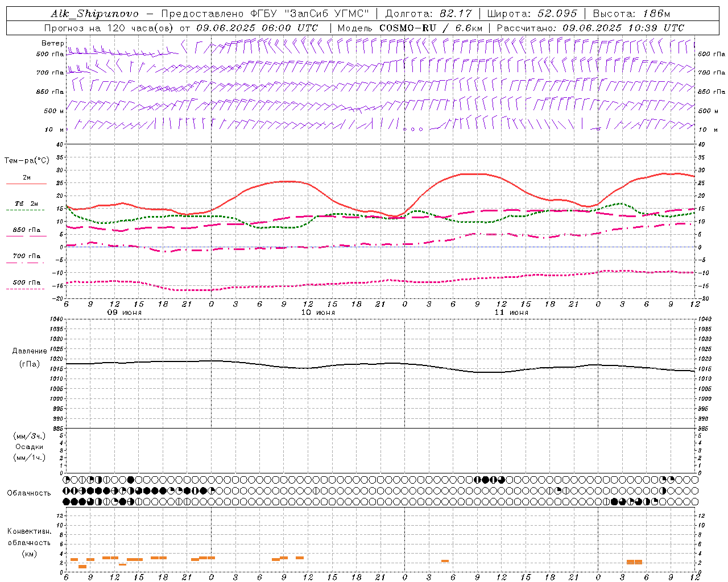728x582 pixels.
Task: Click the Рассчитано: 09.06.2025 10:39 UTC timestamp
Action: coord(590,28)
